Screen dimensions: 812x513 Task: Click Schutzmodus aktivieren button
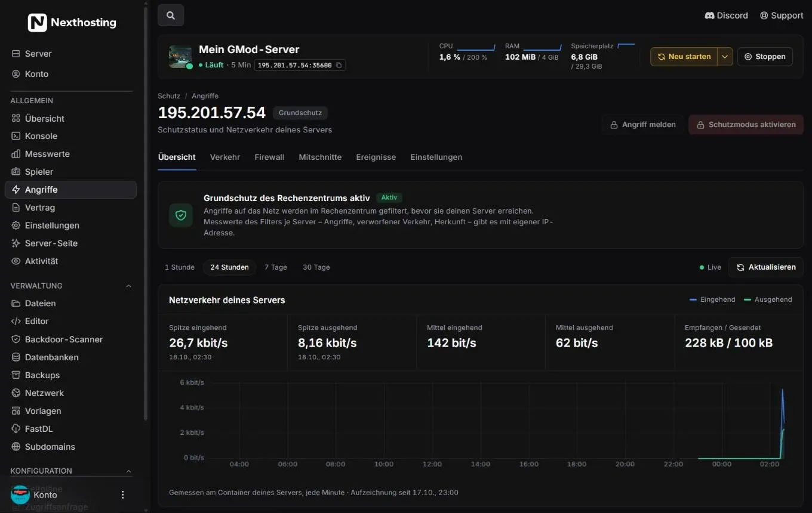point(746,125)
